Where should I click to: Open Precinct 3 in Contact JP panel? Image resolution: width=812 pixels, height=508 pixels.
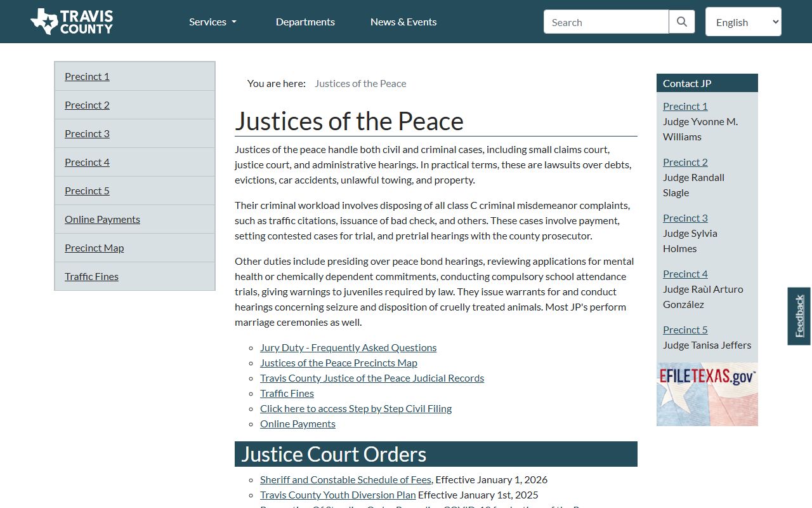coord(685,218)
